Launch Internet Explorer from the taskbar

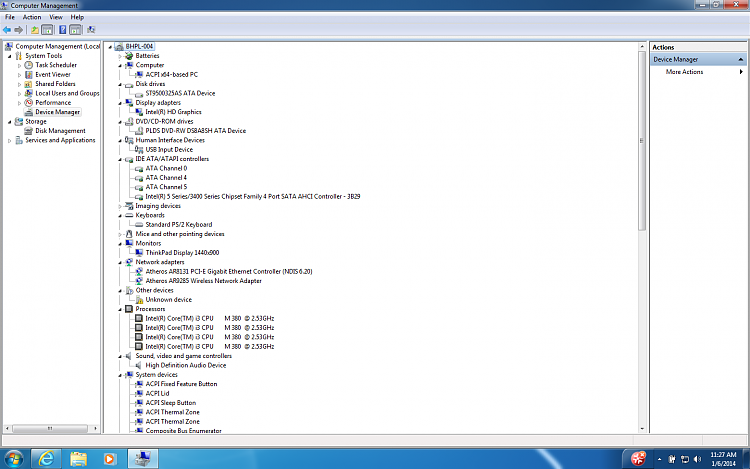pos(46,459)
